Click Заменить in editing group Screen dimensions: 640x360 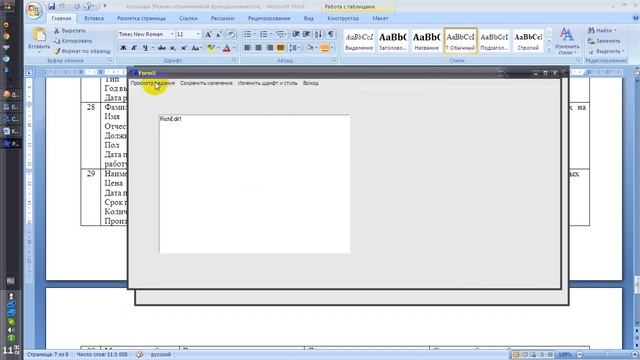[x=604, y=41]
